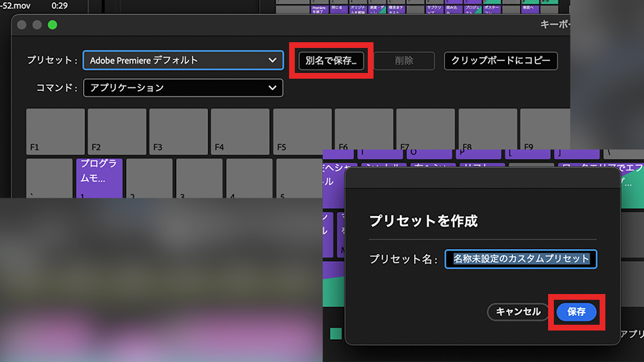Select the gray 3 key on keyboard layout
This screenshot has height=362, width=644.
(200, 179)
